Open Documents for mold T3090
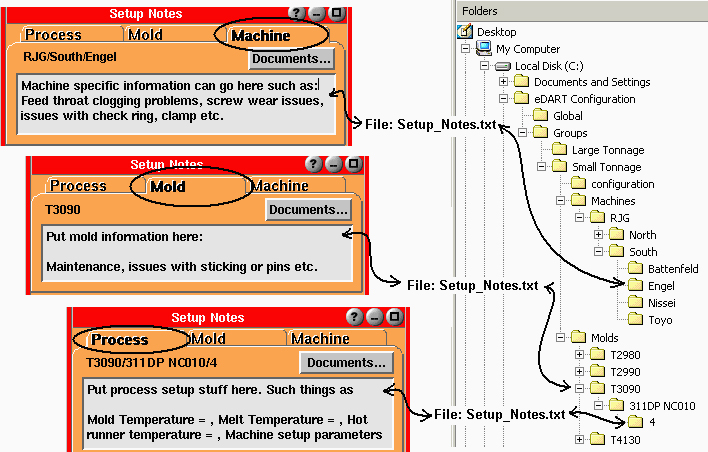 click(x=308, y=210)
